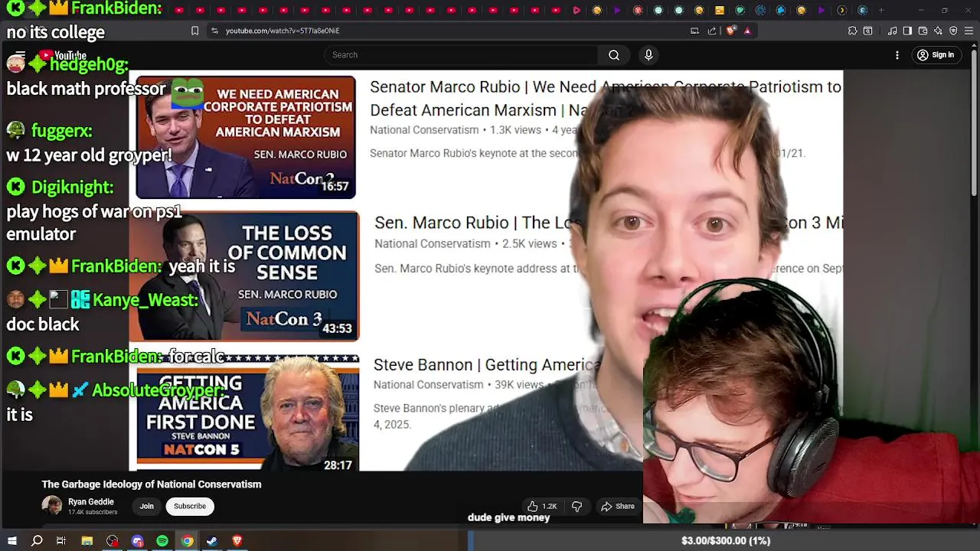Open Brave browser from taskbar
Image resolution: width=980 pixels, height=551 pixels.
[x=237, y=541]
